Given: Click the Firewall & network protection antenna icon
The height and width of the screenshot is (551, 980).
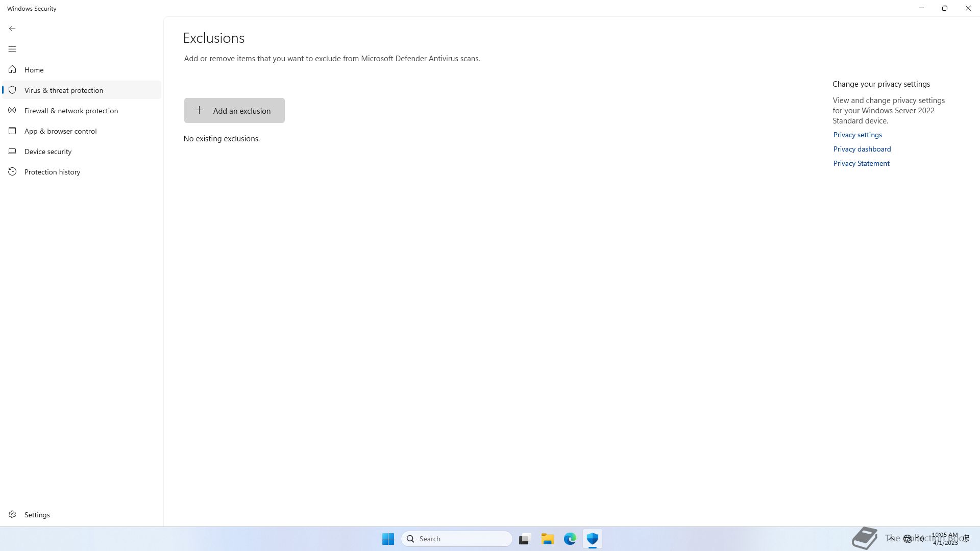Looking at the screenshot, I should point(12,110).
